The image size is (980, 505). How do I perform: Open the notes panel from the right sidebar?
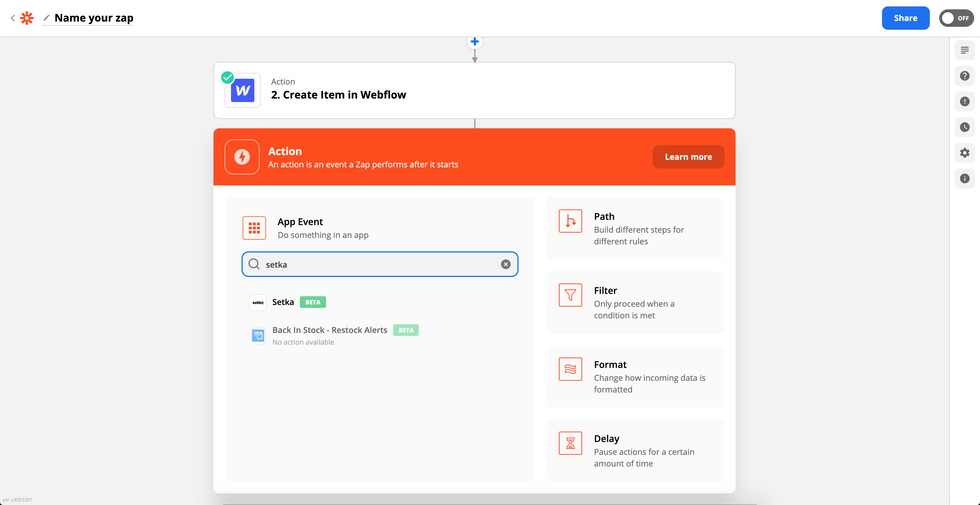(965, 50)
